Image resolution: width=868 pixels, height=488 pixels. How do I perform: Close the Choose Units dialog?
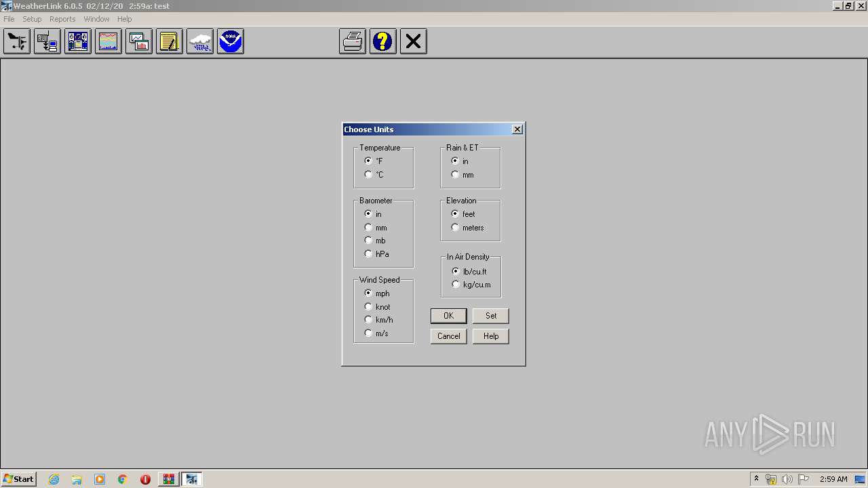517,129
